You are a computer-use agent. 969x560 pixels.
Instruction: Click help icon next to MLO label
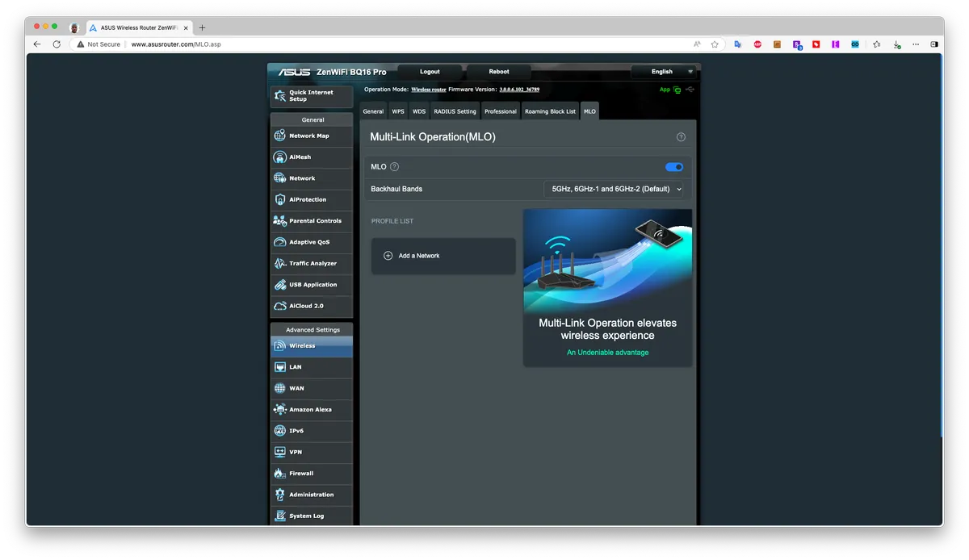point(395,167)
